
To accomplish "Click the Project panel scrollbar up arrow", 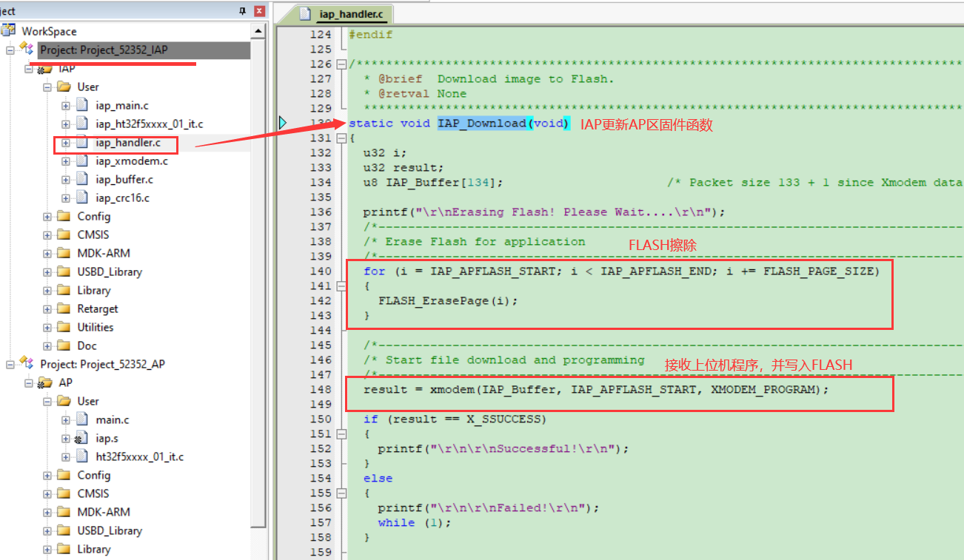I will [x=258, y=31].
